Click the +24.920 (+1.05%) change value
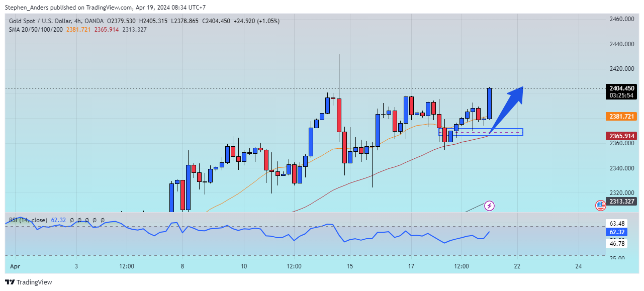The width and height of the screenshot is (644, 291). pyautogui.click(x=256, y=21)
